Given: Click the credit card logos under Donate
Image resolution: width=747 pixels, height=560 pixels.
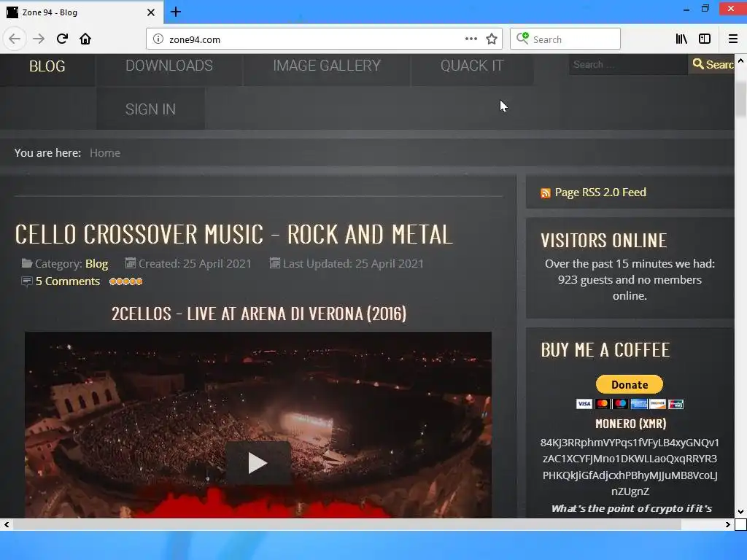Looking at the screenshot, I should click(x=630, y=404).
